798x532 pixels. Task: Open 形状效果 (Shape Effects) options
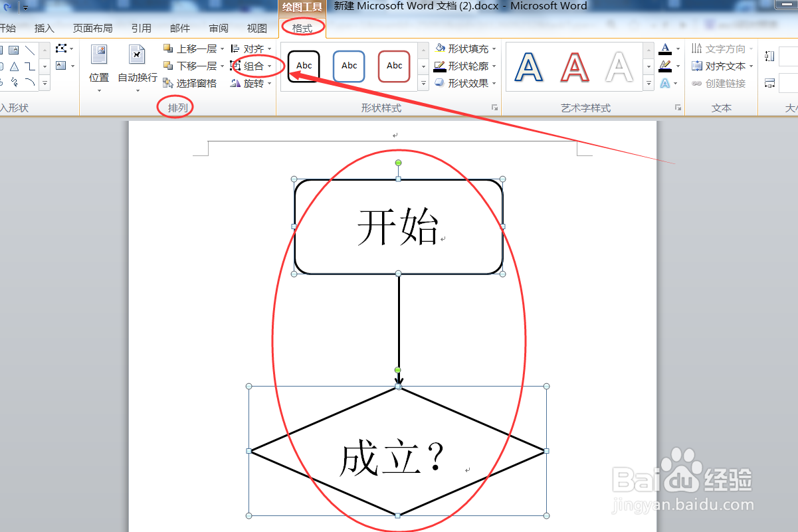[466, 83]
